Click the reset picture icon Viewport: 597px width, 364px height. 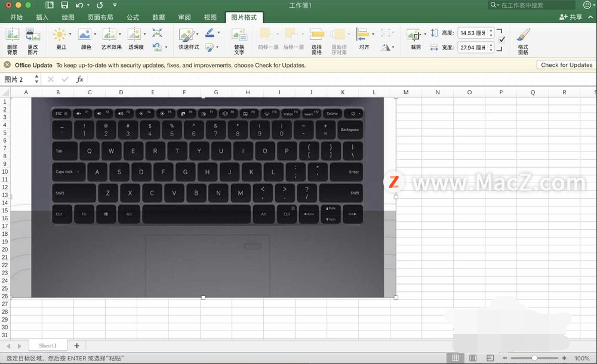(x=157, y=47)
